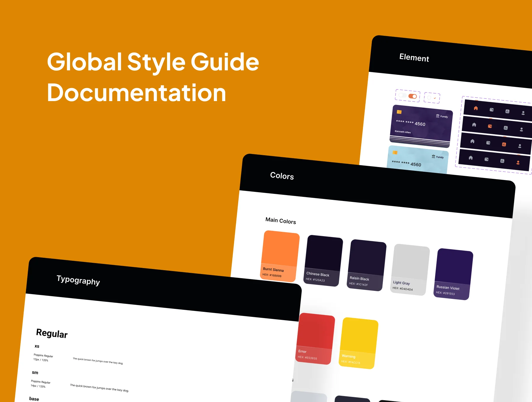
Task: Click the Fundy bank logo on the purple card
Action: (442, 116)
